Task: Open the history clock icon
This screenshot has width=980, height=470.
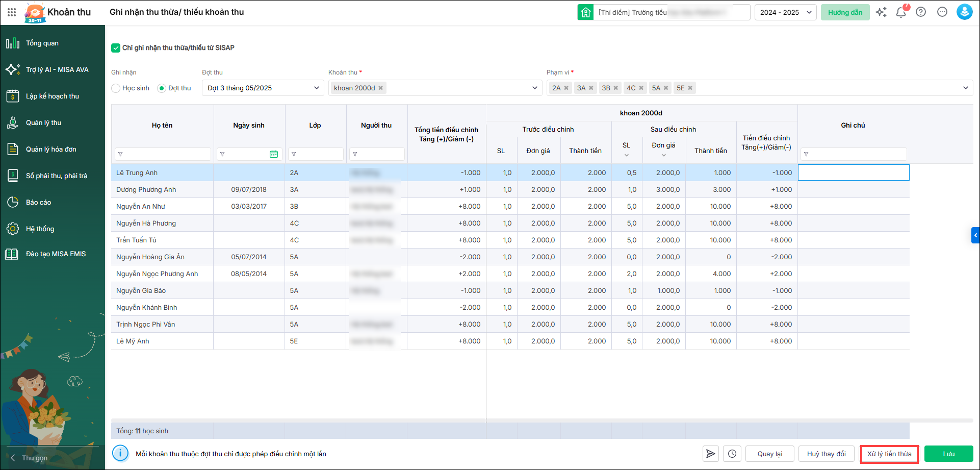Action: coord(732,454)
